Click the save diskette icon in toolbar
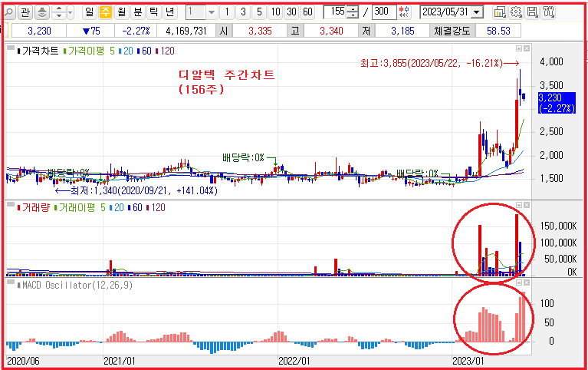This screenshot has height=370, width=588. pyautogui.click(x=532, y=12)
